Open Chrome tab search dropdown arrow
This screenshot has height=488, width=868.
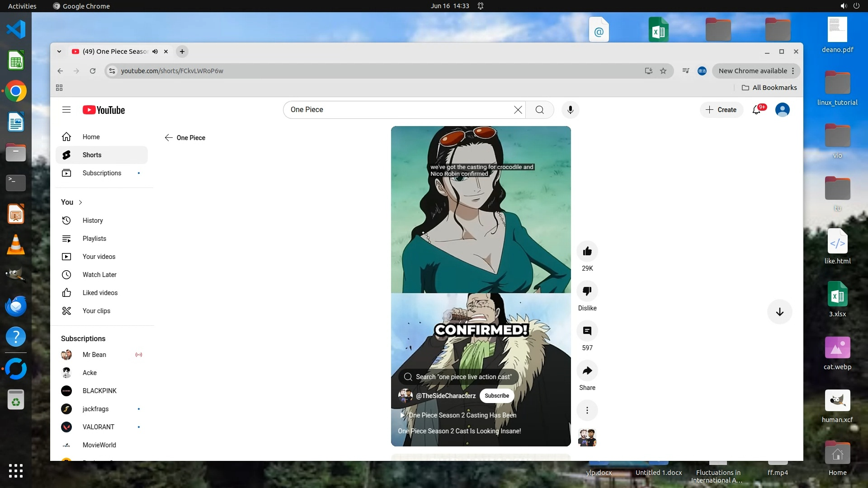[x=59, y=52]
